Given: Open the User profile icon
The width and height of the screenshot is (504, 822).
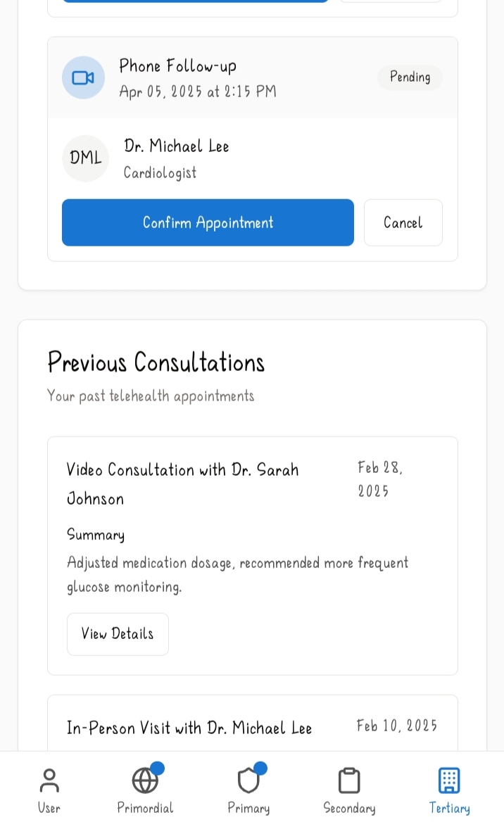Looking at the screenshot, I should pyautogui.click(x=49, y=780).
